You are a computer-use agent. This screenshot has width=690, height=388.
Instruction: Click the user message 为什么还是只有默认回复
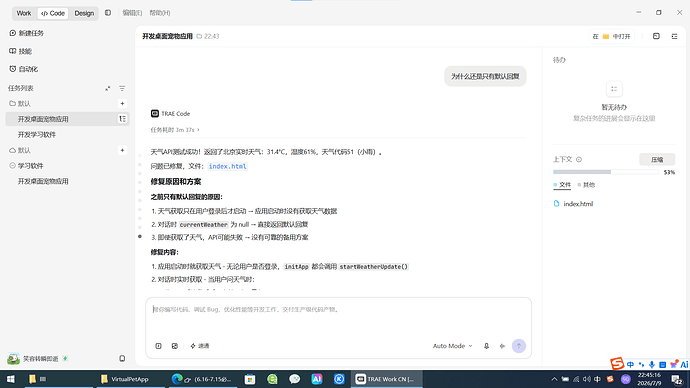pyautogui.click(x=485, y=76)
